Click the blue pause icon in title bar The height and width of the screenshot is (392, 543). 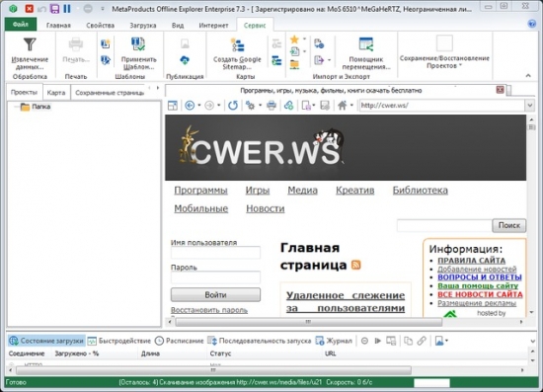pyautogui.click(x=67, y=8)
